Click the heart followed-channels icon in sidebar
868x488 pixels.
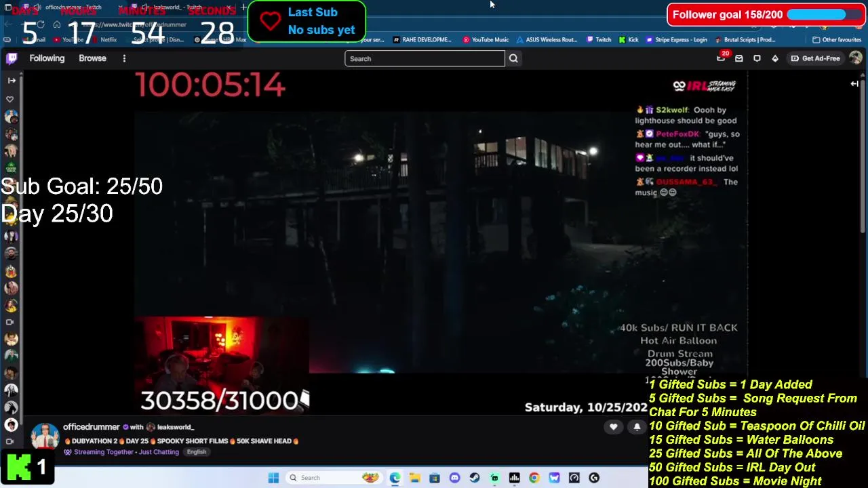pos(10,99)
